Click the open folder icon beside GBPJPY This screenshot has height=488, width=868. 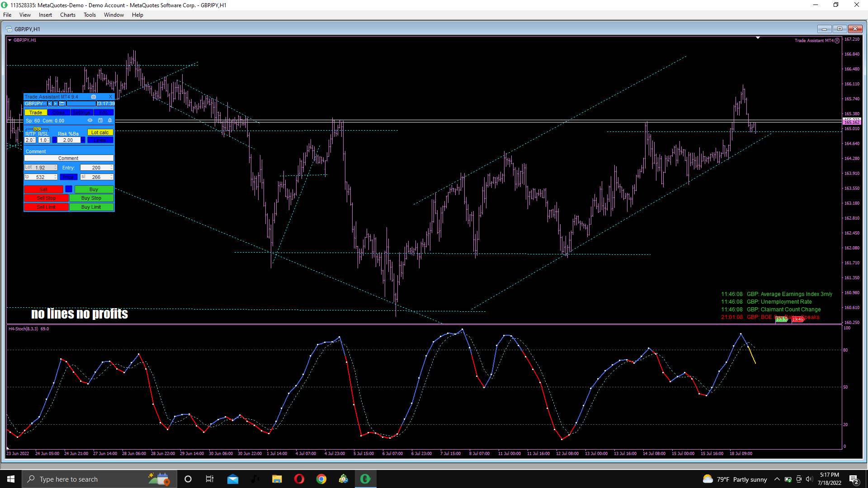(x=62, y=103)
